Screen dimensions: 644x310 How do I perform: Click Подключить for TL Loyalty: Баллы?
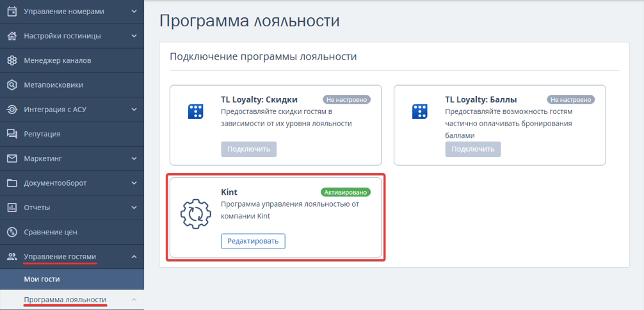click(472, 149)
